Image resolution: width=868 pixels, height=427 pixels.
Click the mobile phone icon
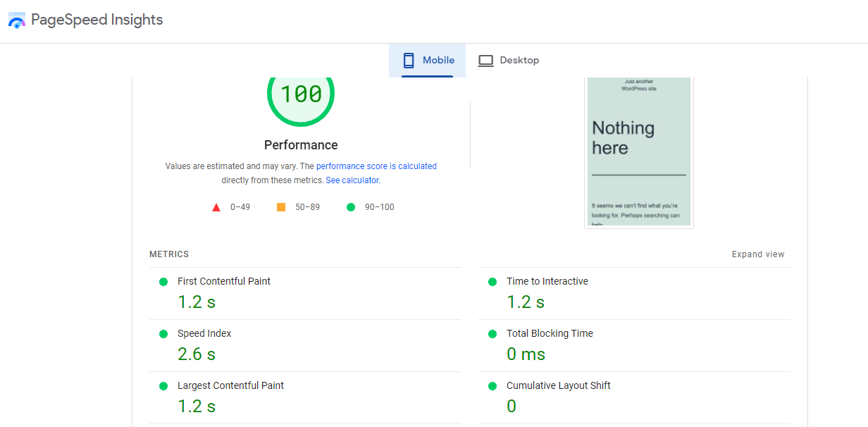coord(409,61)
